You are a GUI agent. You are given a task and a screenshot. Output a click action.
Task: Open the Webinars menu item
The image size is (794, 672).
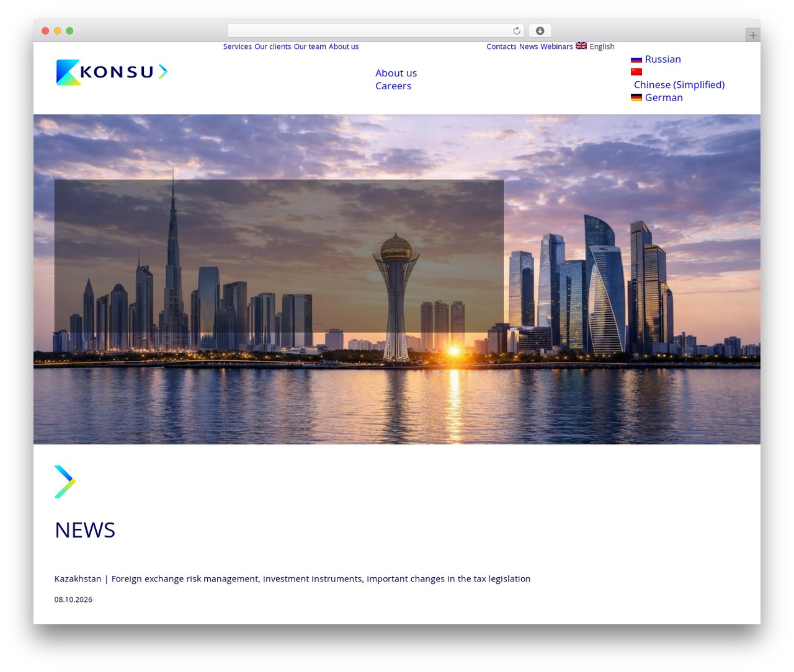556,46
